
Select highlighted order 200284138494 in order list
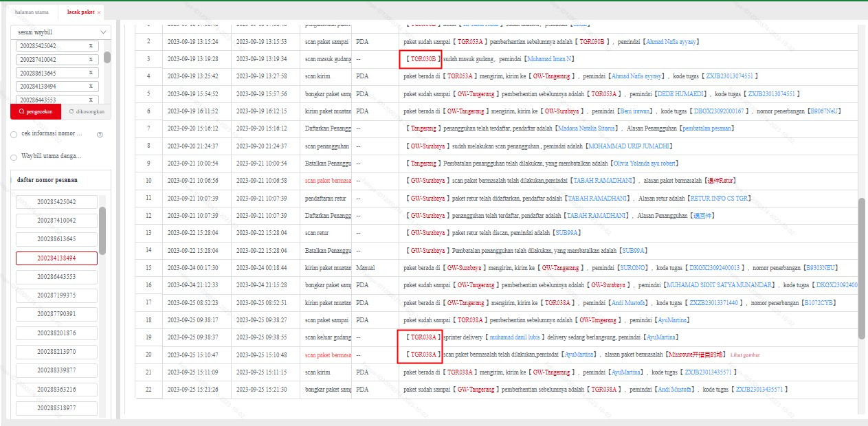(56, 258)
